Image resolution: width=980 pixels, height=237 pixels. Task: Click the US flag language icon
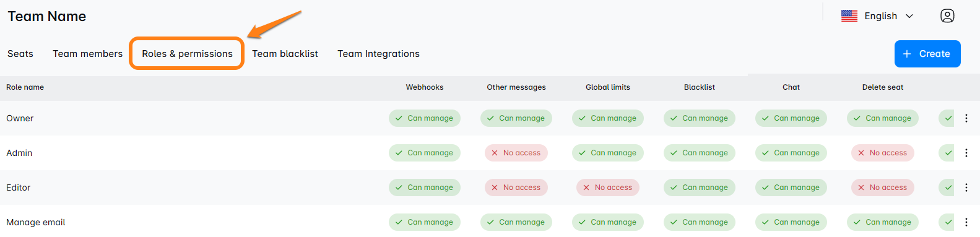[x=849, y=16]
